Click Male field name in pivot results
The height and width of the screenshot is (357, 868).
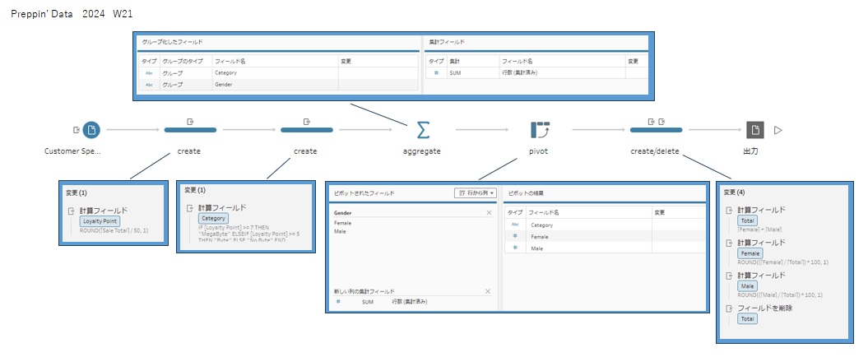[538, 248]
